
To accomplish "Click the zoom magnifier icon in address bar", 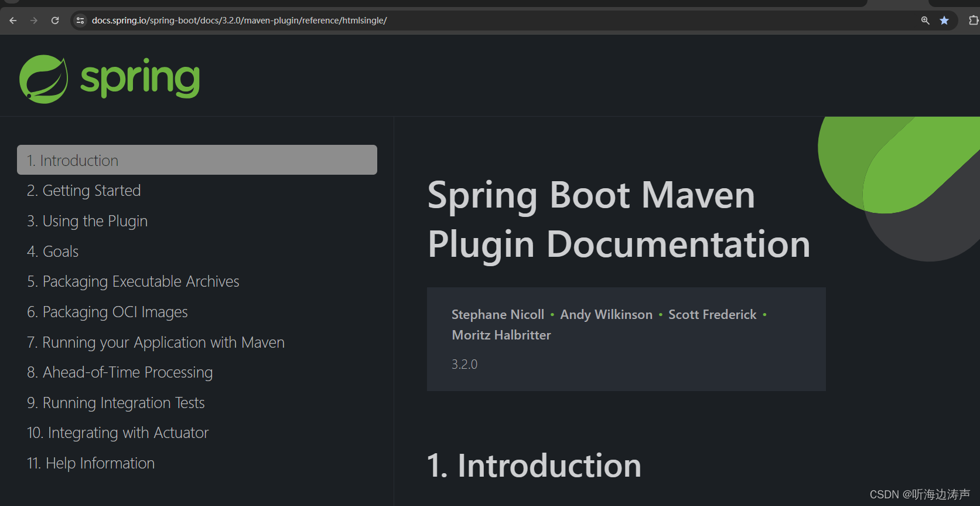I will click(926, 21).
